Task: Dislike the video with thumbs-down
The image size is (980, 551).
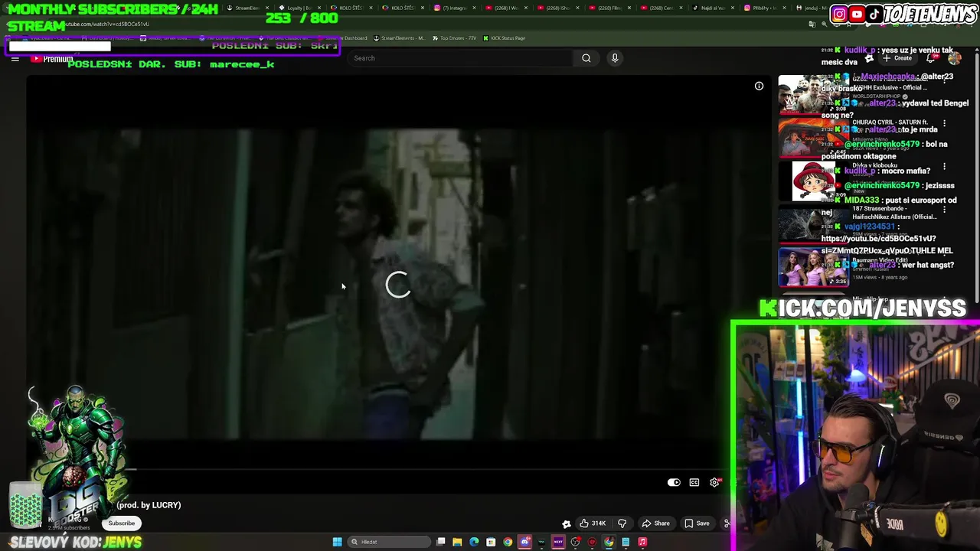Action: coord(622,523)
